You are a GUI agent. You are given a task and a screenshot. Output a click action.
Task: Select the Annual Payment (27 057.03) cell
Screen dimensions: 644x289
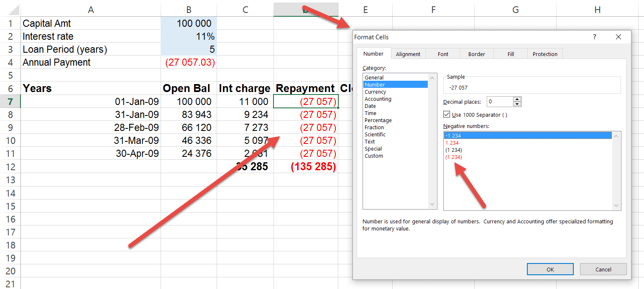[x=189, y=62]
